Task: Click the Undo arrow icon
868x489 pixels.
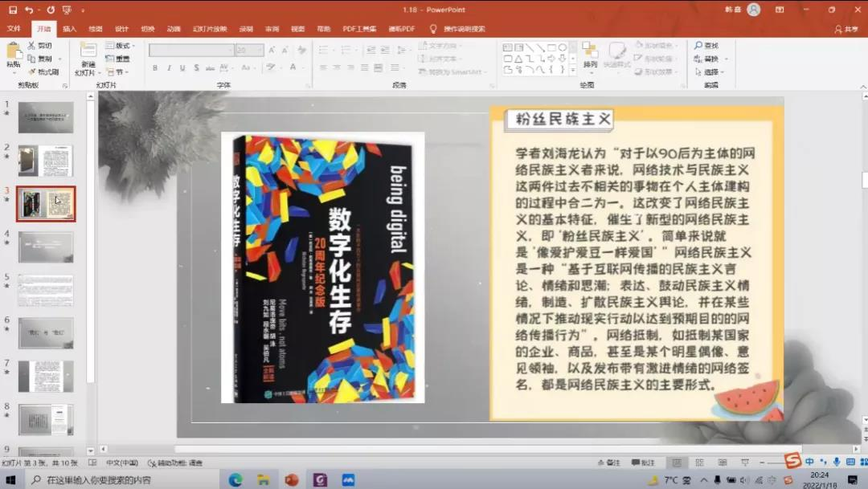Action: click(x=30, y=10)
